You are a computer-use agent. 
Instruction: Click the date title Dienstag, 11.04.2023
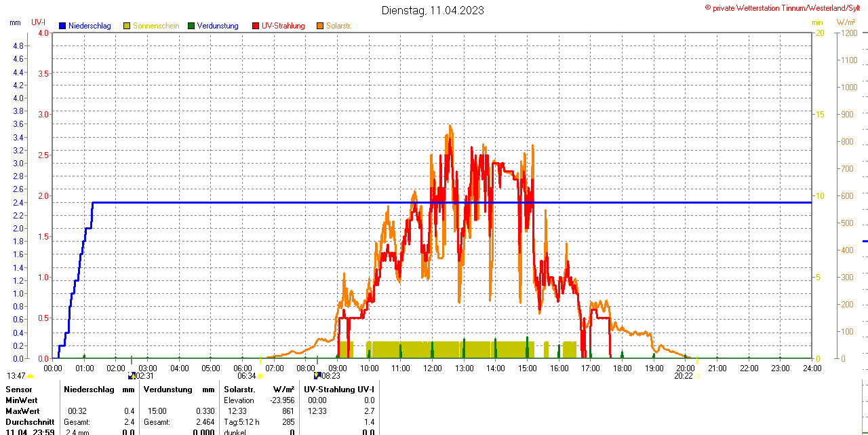point(433,10)
